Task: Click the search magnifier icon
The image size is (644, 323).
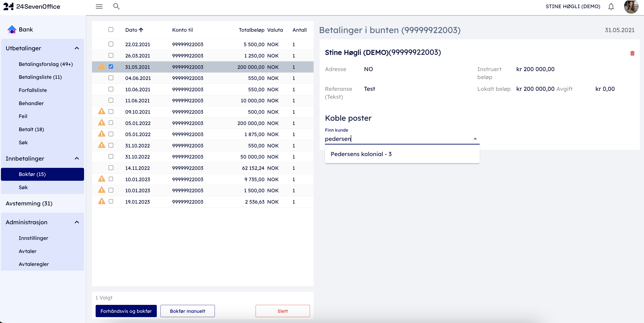Action: click(116, 7)
